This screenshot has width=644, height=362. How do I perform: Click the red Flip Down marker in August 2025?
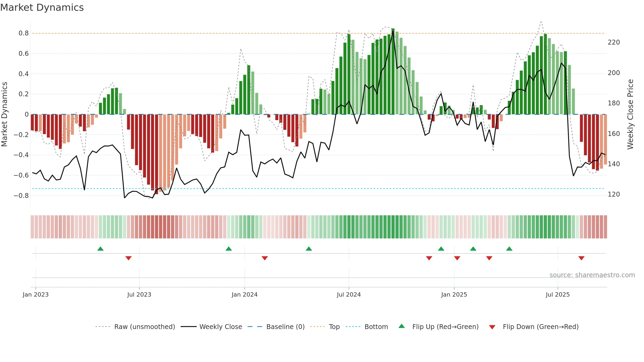coord(581,258)
